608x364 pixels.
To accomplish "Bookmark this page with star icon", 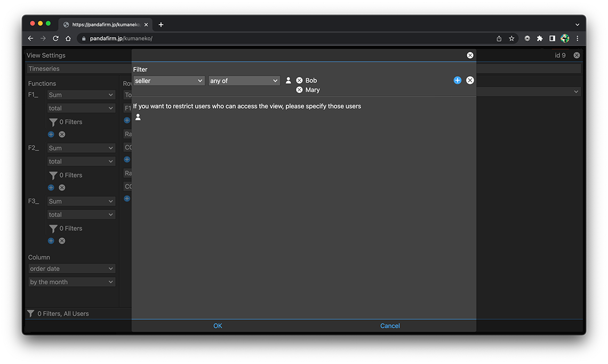I will 511,38.
